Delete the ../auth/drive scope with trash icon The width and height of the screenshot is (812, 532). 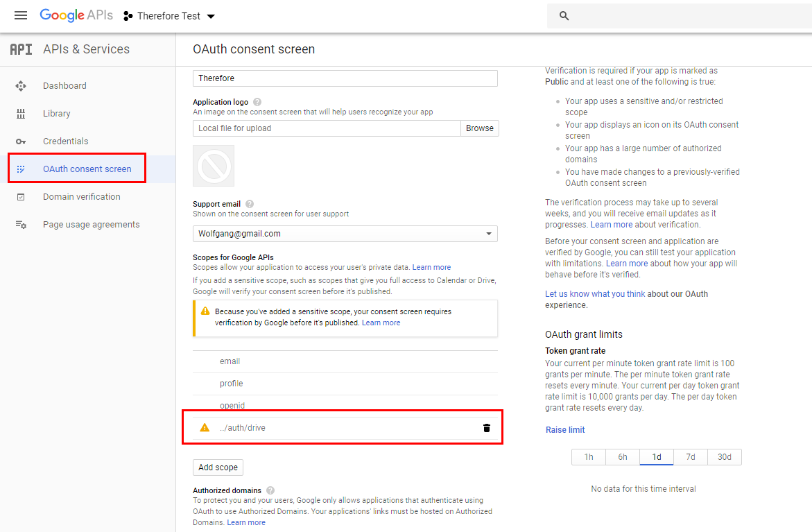pos(486,428)
